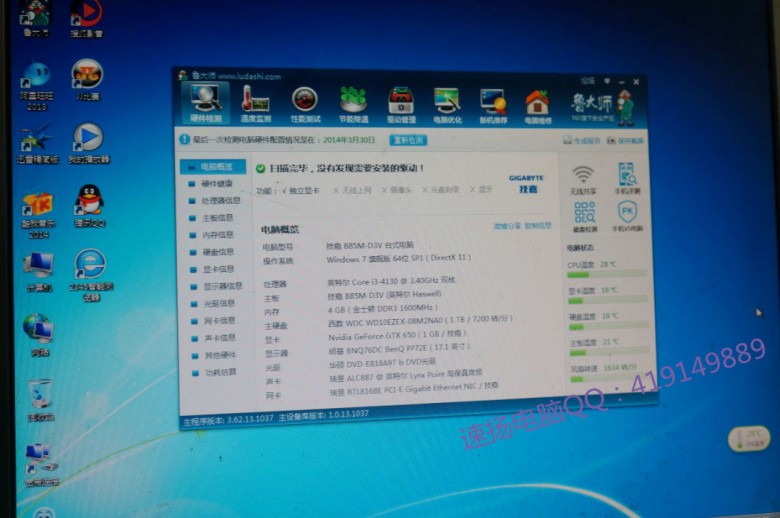
Task: Click the RTL8168E Gigabit Ethernet entry
Action: 414,390
